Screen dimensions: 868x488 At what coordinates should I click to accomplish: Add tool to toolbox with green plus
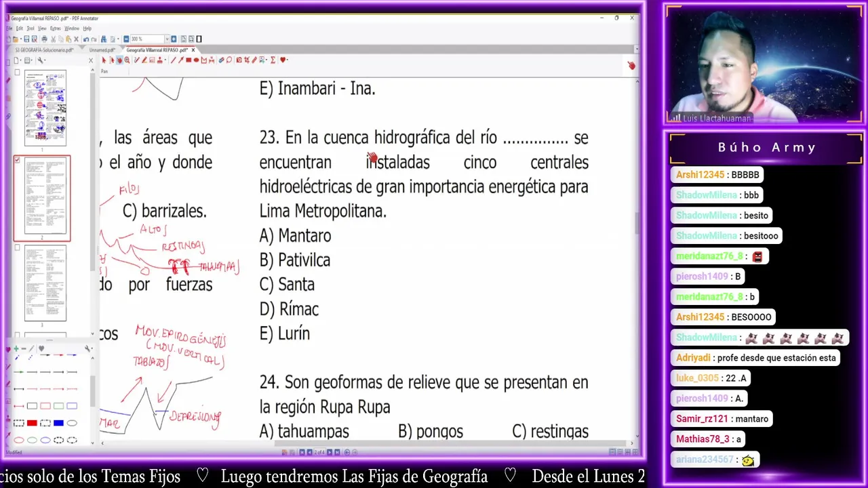click(x=16, y=348)
